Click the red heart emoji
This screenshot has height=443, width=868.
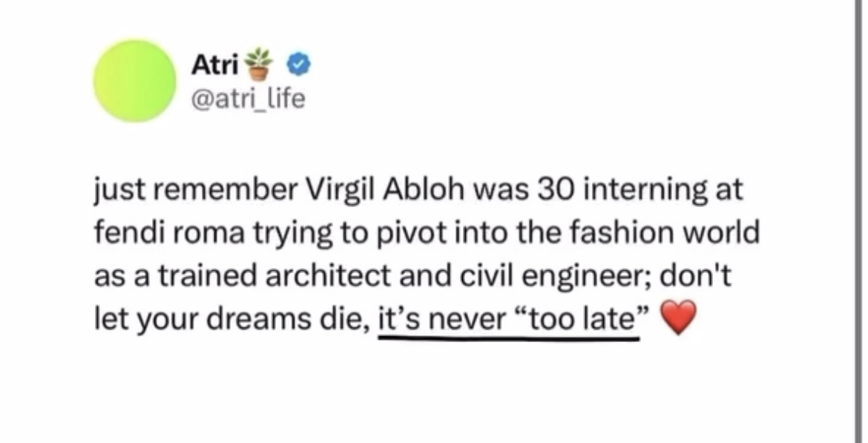(x=678, y=318)
